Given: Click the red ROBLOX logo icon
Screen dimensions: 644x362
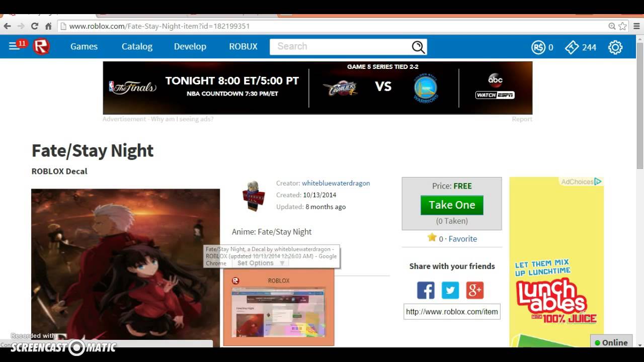Looking at the screenshot, I should 41,46.
